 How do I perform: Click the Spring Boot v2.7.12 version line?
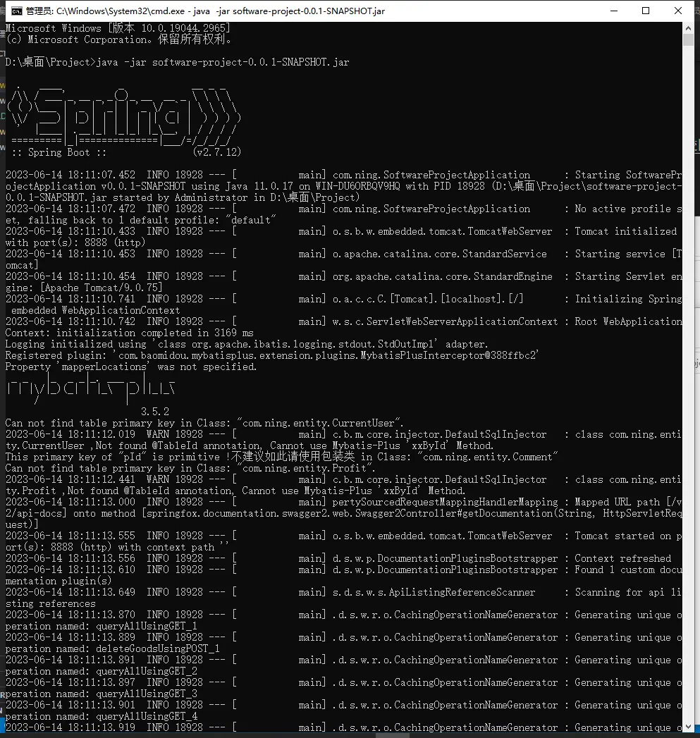[x=126, y=152]
